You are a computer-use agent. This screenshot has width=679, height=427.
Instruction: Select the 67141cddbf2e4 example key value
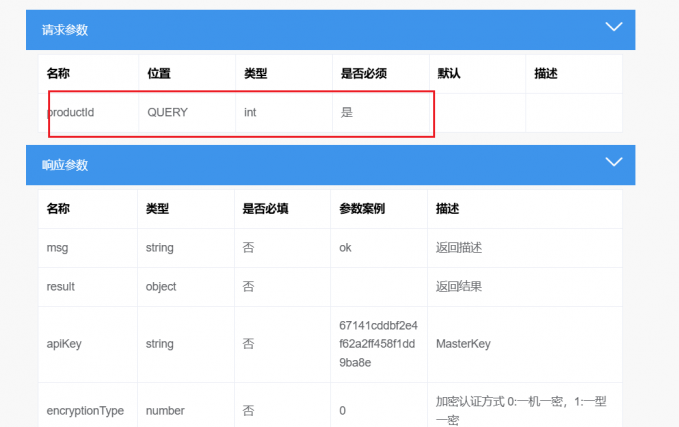click(x=378, y=344)
